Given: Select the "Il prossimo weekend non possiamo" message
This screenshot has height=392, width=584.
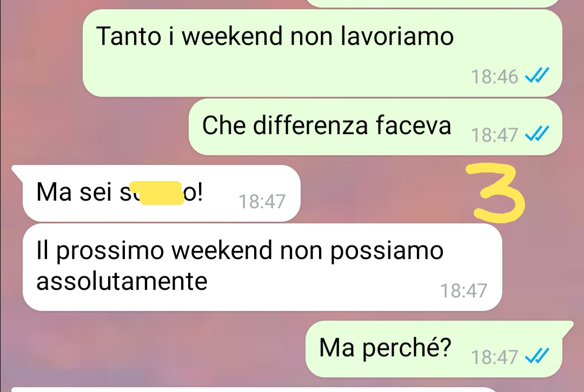Looking at the screenshot, I should click(x=262, y=267).
